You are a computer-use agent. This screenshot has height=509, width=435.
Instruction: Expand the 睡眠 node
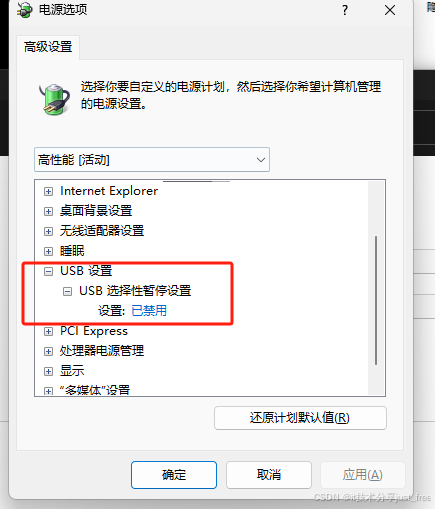(49, 251)
